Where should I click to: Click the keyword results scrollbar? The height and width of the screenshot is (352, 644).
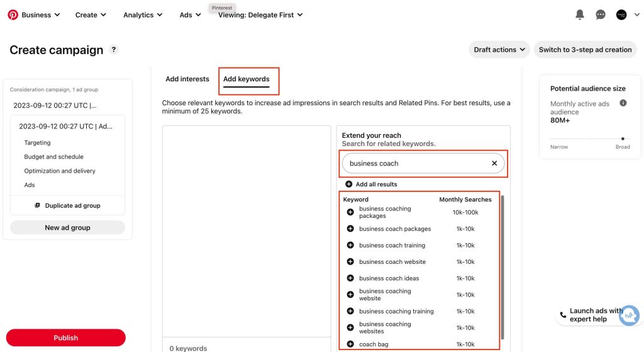coord(502,267)
